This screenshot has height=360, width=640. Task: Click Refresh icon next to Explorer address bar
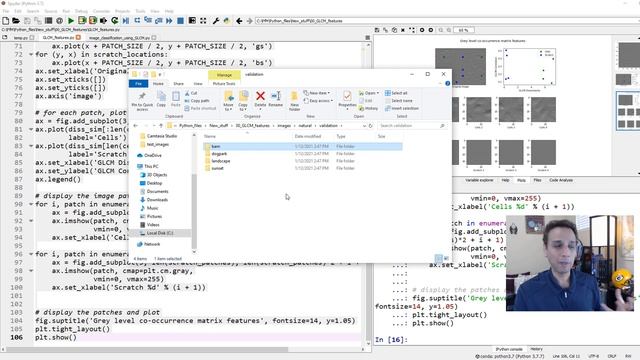[371, 126]
